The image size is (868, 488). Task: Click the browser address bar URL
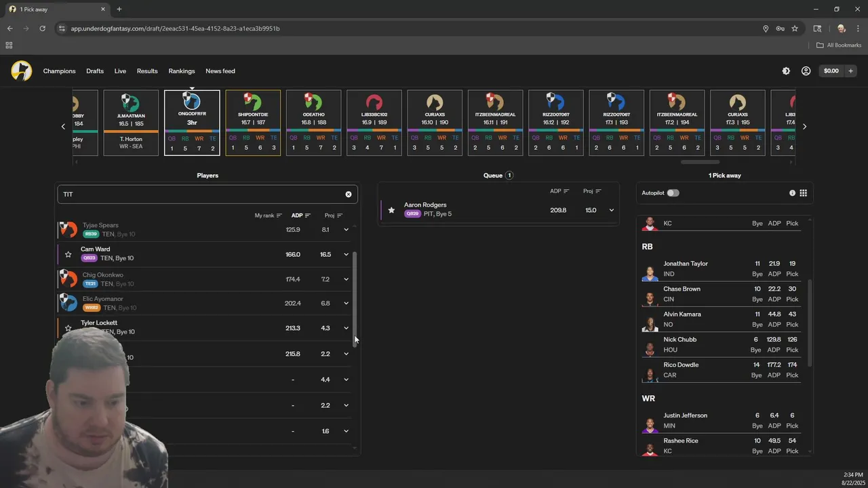(175, 28)
